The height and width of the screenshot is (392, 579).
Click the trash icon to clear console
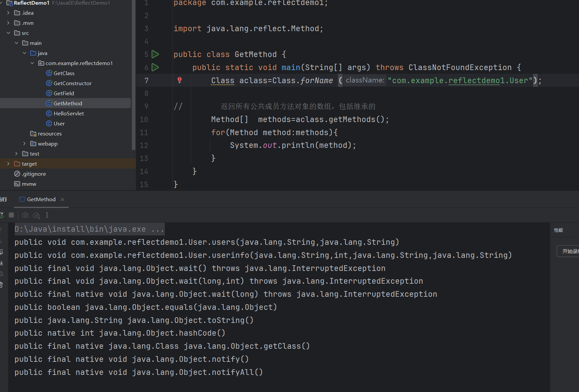tap(1, 285)
